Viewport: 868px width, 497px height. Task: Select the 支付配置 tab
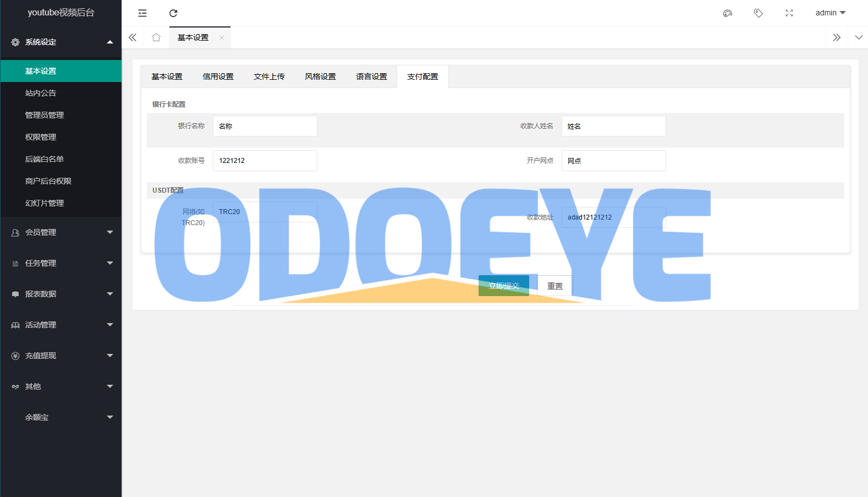422,77
